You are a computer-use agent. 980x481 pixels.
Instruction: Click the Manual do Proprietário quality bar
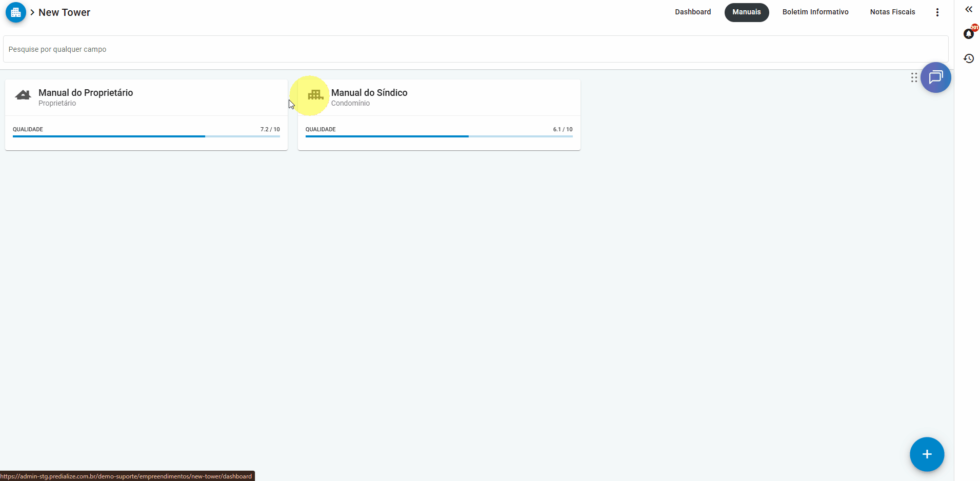pos(146,136)
